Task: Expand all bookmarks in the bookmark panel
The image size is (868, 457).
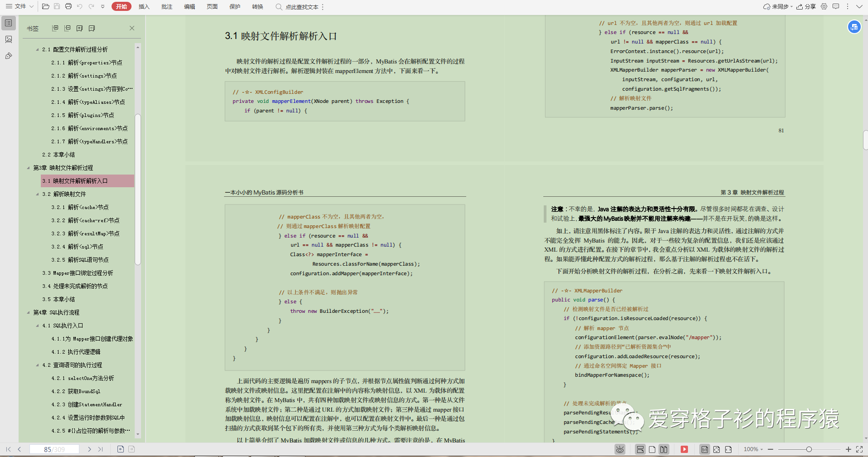Action: (55, 28)
